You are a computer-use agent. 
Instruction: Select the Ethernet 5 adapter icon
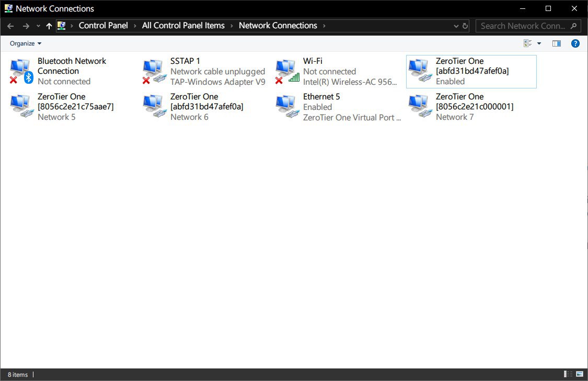pos(287,107)
